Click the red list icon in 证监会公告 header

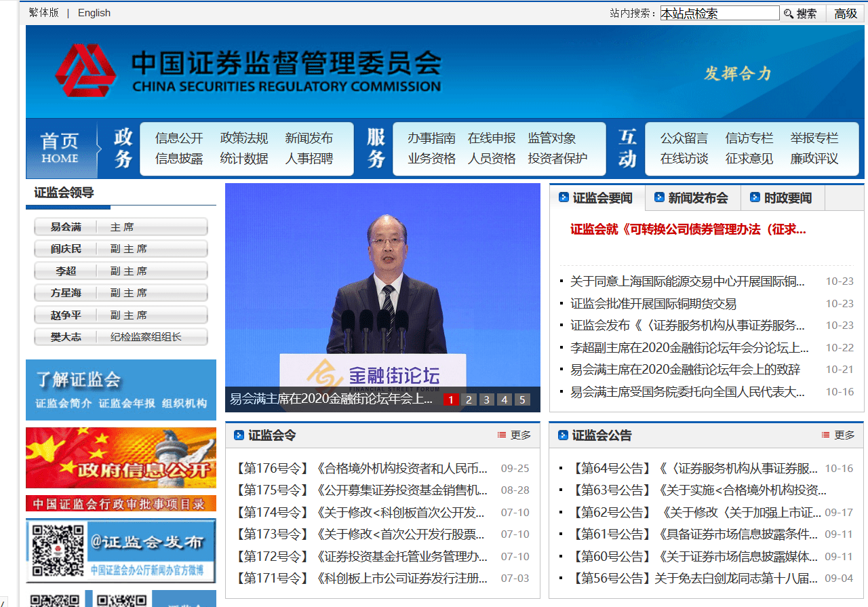[825, 435]
